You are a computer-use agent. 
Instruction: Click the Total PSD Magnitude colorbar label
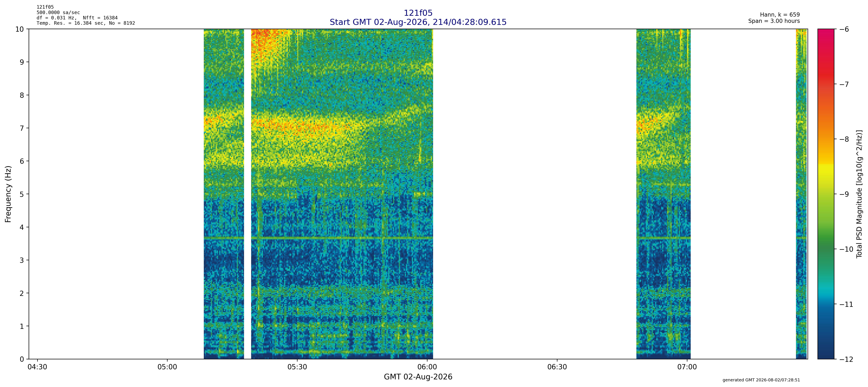click(x=859, y=194)
